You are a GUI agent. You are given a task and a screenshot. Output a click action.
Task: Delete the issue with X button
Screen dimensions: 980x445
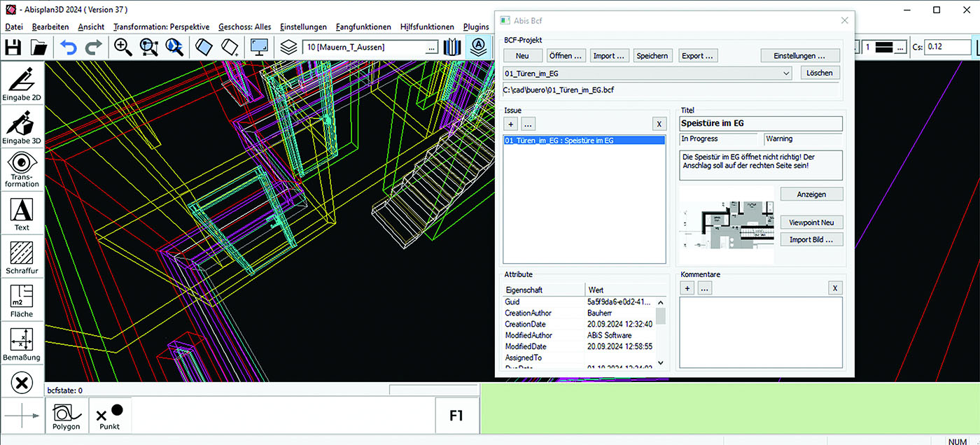[x=659, y=124]
